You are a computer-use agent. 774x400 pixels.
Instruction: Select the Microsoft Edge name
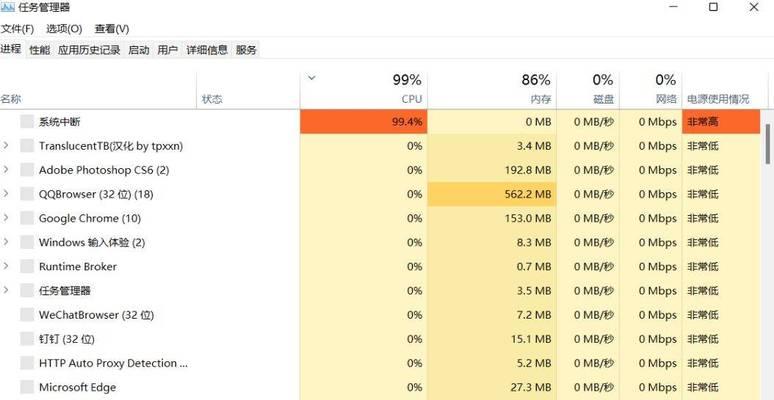77,387
